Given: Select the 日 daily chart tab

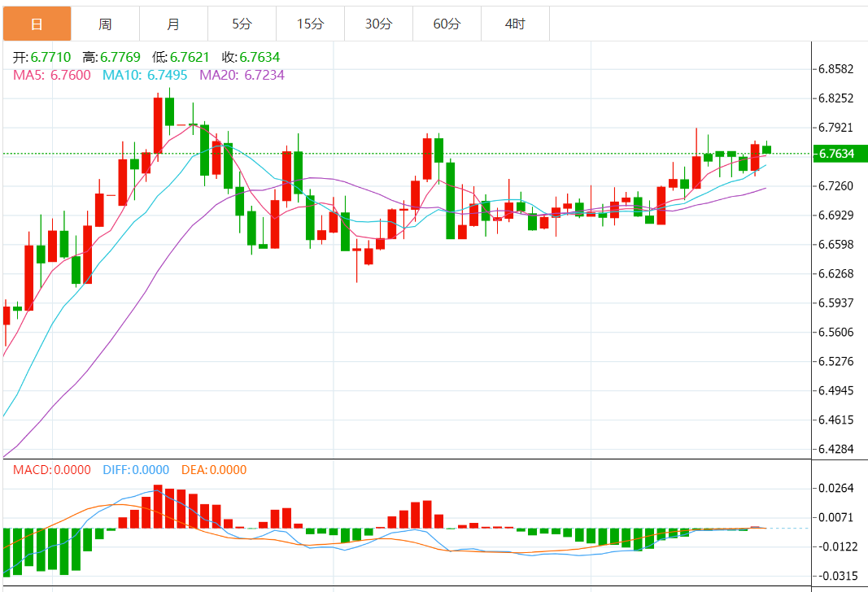Looking at the screenshot, I should [37, 24].
